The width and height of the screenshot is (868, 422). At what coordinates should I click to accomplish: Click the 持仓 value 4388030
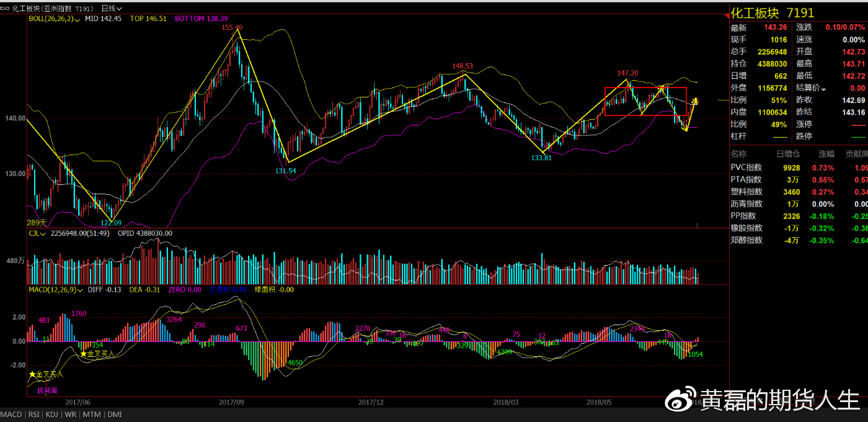772,63
